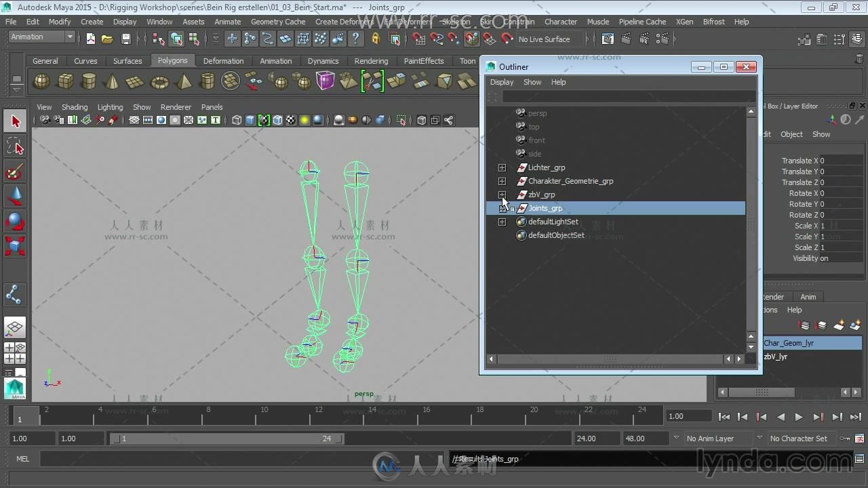868x488 pixels.
Task: Toggle snap to grids magnet
Action: pyautogui.click(x=419, y=39)
